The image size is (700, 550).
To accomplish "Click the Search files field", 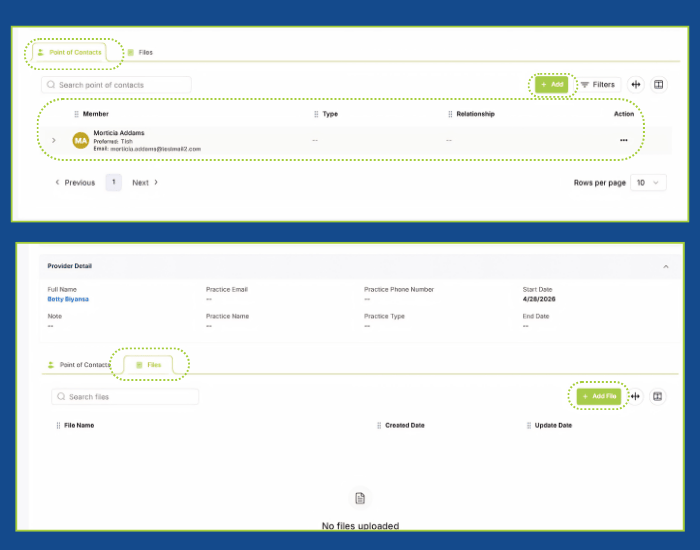I will coord(125,397).
